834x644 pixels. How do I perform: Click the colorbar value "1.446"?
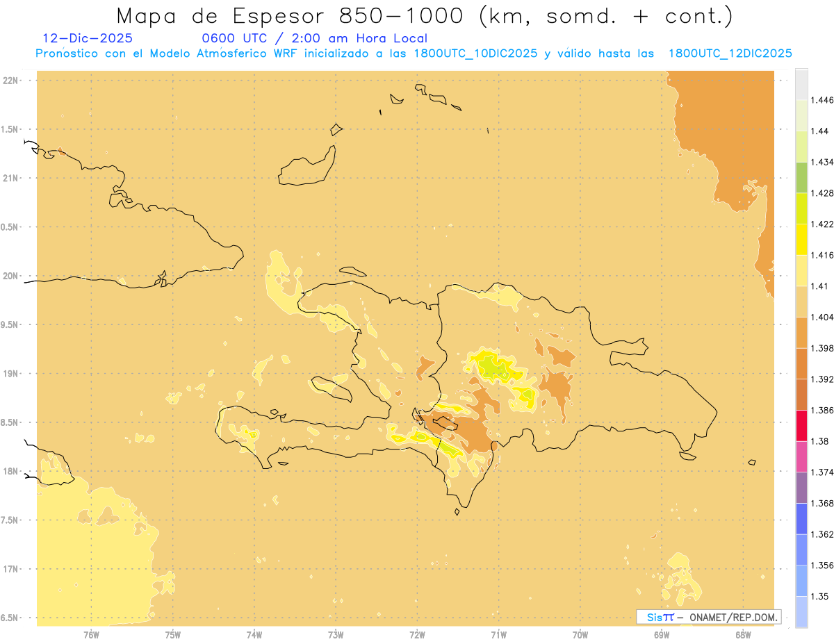(x=823, y=100)
